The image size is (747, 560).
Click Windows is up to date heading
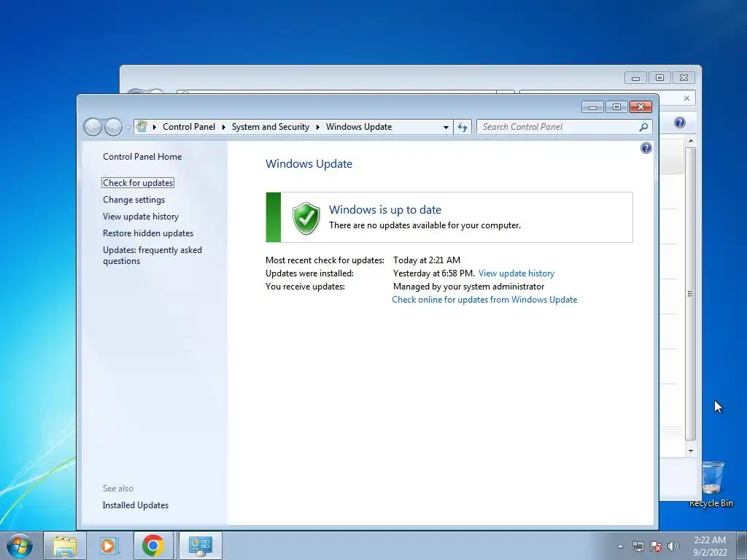(x=385, y=209)
